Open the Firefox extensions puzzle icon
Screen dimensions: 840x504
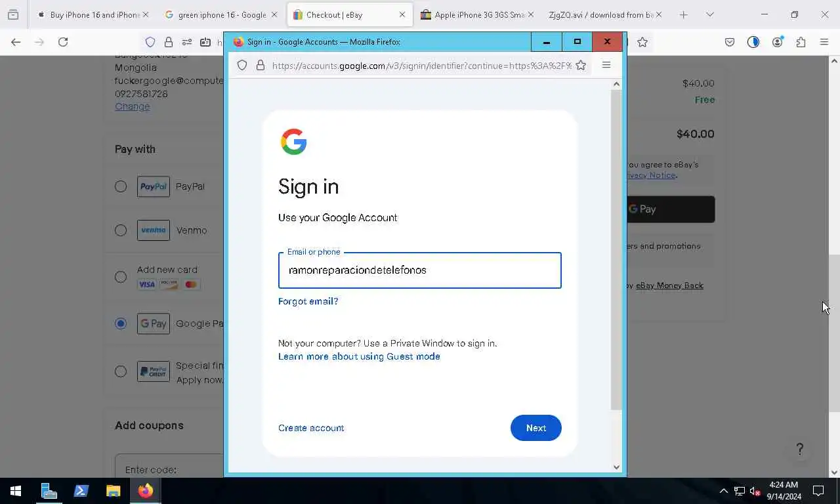pos(801,42)
